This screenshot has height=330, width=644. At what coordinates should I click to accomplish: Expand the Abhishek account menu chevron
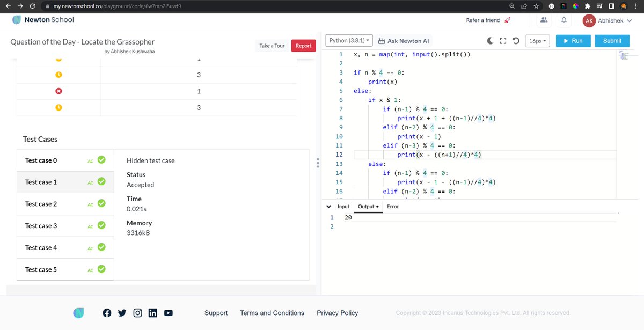(x=629, y=20)
